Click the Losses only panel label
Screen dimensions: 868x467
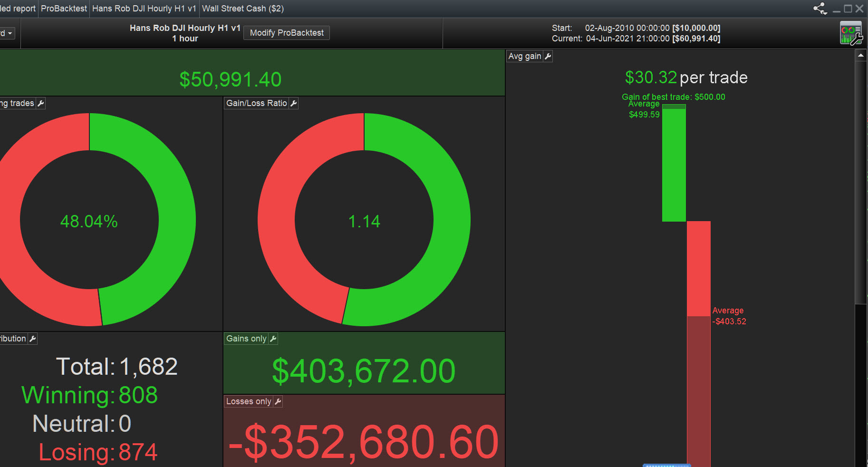249,401
